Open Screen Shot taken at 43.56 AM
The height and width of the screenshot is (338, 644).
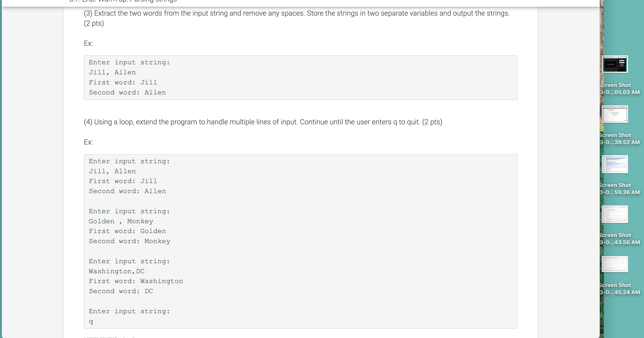(615, 214)
